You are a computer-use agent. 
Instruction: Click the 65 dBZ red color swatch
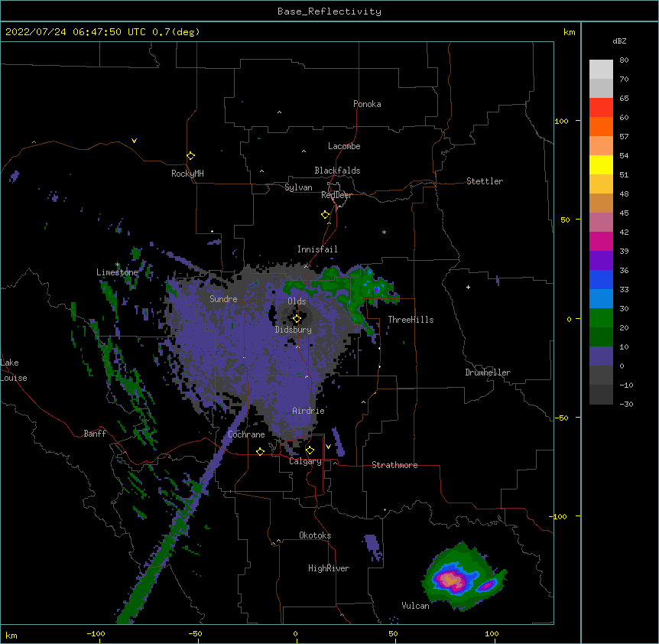[x=601, y=107]
